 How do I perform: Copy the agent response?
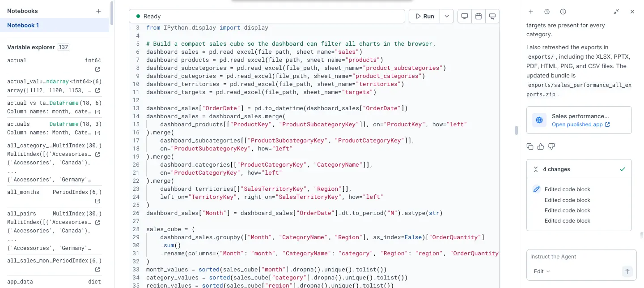pos(530,146)
